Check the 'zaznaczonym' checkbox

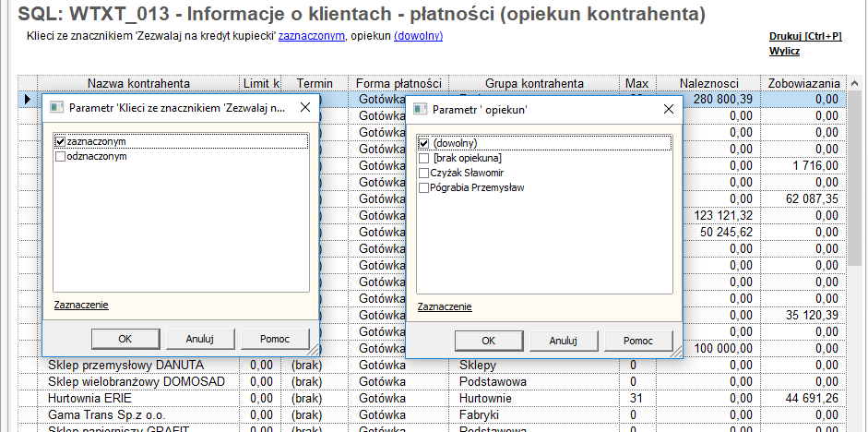pos(60,142)
